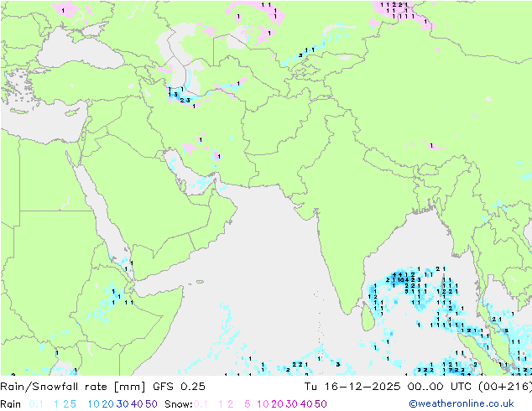The width and height of the screenshot is (532, 411).
Task: Click the "Tu 16-12-2025" date text
Action: point(352,387)
